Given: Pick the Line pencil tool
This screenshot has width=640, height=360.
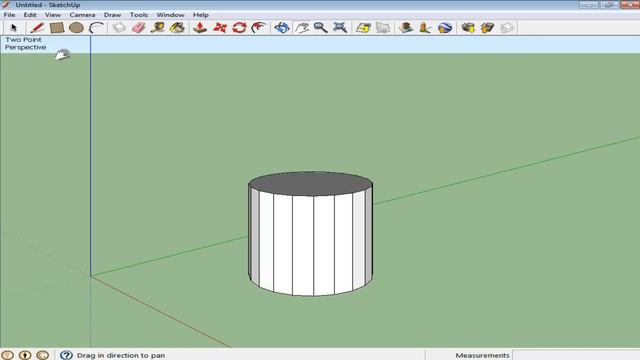Looking at the screenshot, I should (37, 28).
